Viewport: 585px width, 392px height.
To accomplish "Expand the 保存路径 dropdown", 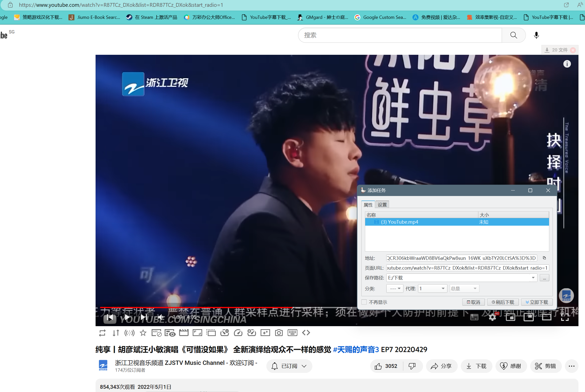I will coord(533,278).
